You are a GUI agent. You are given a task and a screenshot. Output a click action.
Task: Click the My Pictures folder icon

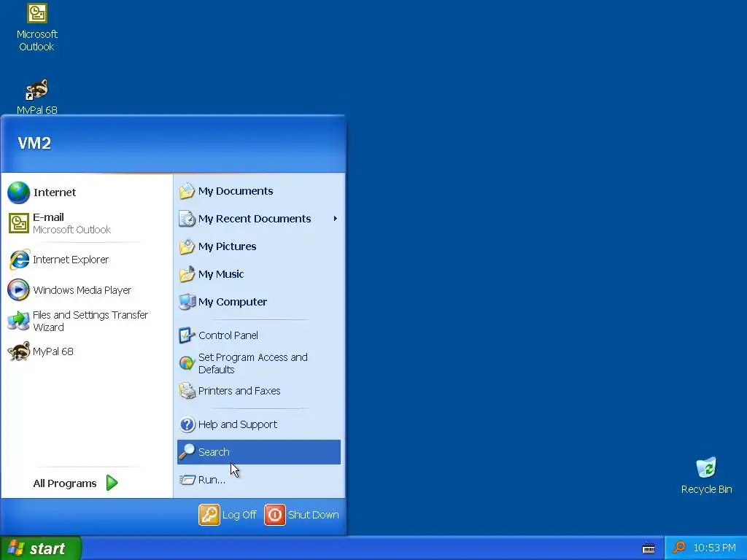click(x=187, y=246)
